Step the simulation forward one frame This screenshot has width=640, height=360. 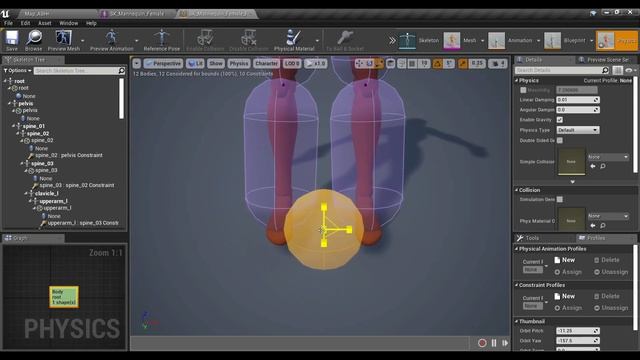(505, 343)
